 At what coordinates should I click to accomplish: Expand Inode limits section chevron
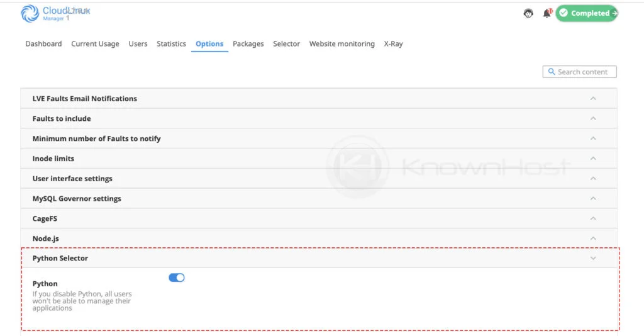[x=593, y=159]
